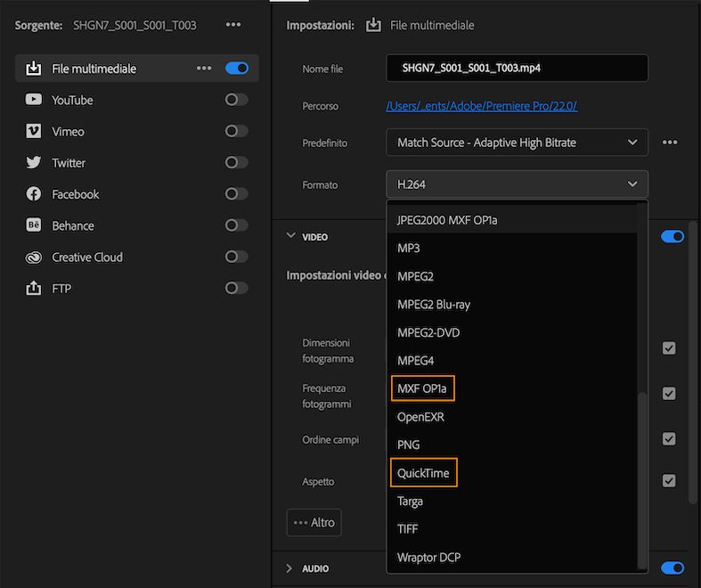The width and height of the screenshot is (701, 588).
Task: Click the Nome file text field
Action: click(x=517, y=69)
